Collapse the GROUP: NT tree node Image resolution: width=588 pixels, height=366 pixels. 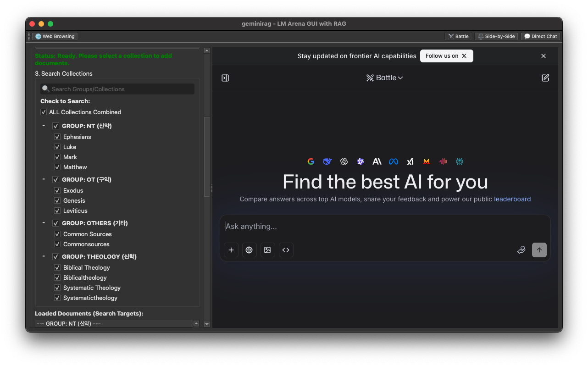pyautogui.click(x=44, y=126)
